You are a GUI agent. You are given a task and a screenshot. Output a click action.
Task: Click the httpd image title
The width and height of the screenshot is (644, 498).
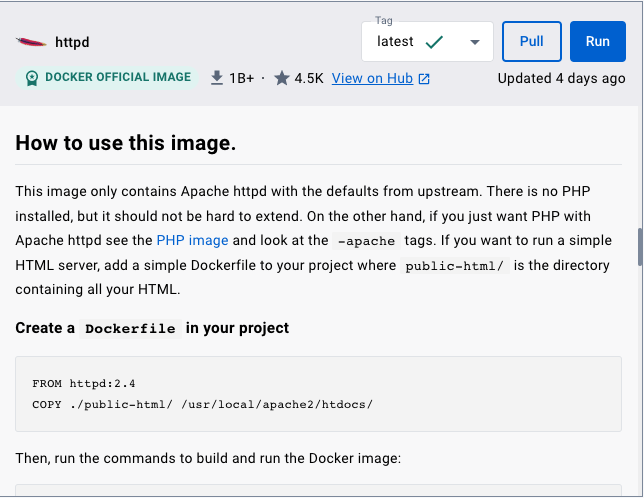(x=72, y=42)
